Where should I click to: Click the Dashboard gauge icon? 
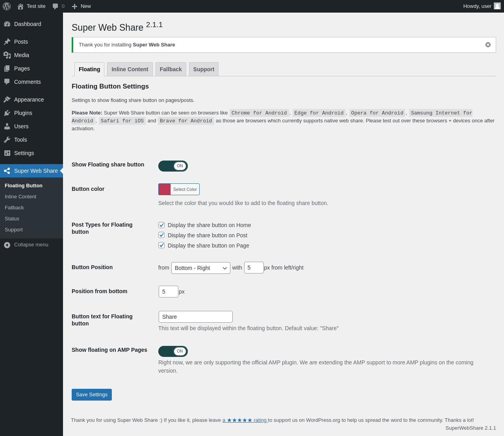pos(7,24)
